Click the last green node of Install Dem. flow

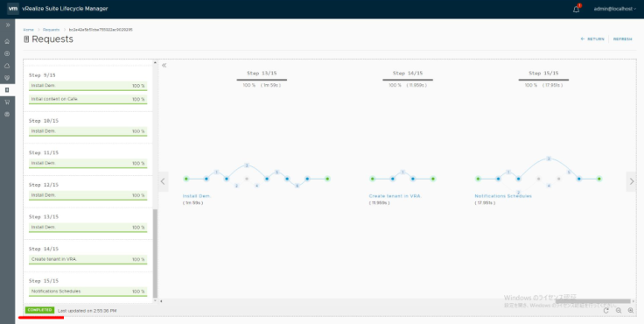pyautogui.click(x=327, y=179)
